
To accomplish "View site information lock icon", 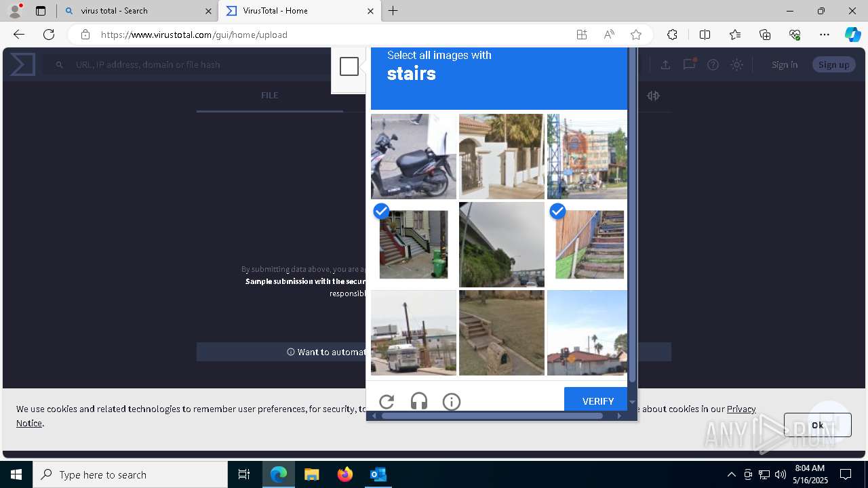I will pyautogui.click(x=85, y=35).
